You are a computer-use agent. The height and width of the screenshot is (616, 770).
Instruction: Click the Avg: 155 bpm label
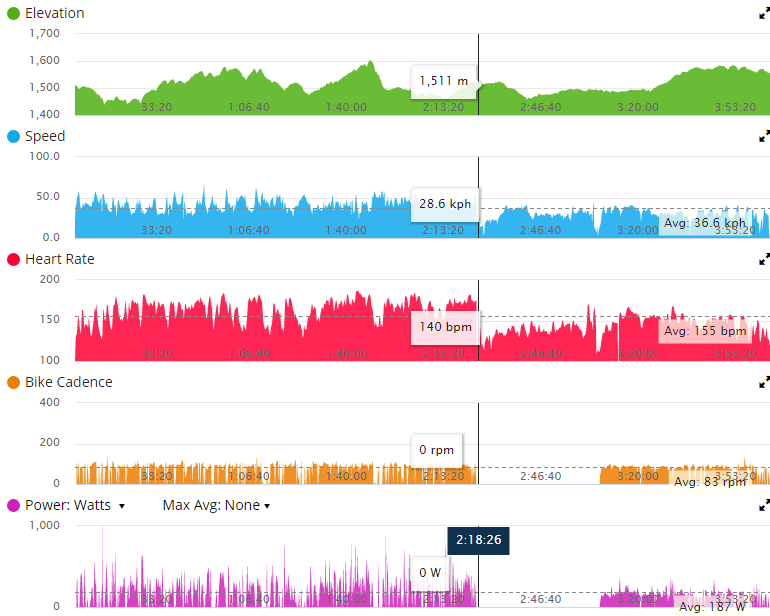click(706, 331)
